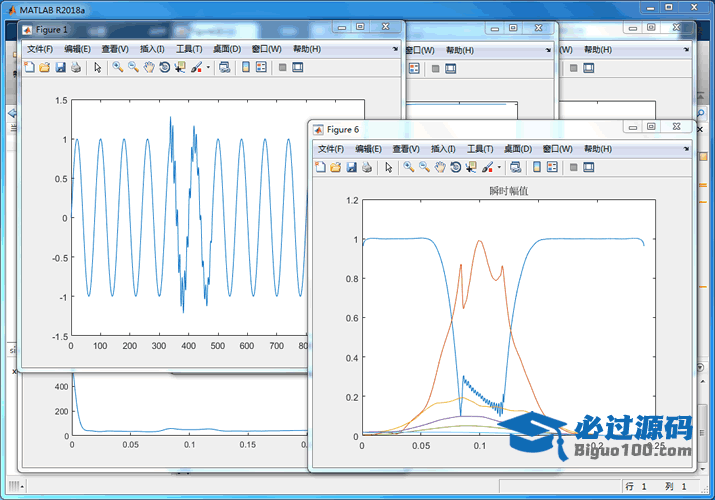The image size is (715, 500).
Task: Click New Figure icon in Figure 6 toolbar
Action: point(320,167)
